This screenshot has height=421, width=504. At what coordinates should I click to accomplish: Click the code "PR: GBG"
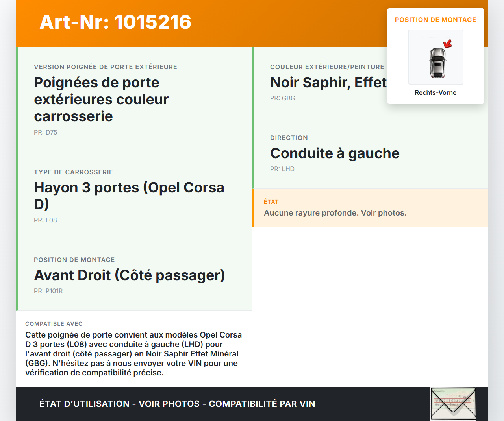[x=283, y=98]
